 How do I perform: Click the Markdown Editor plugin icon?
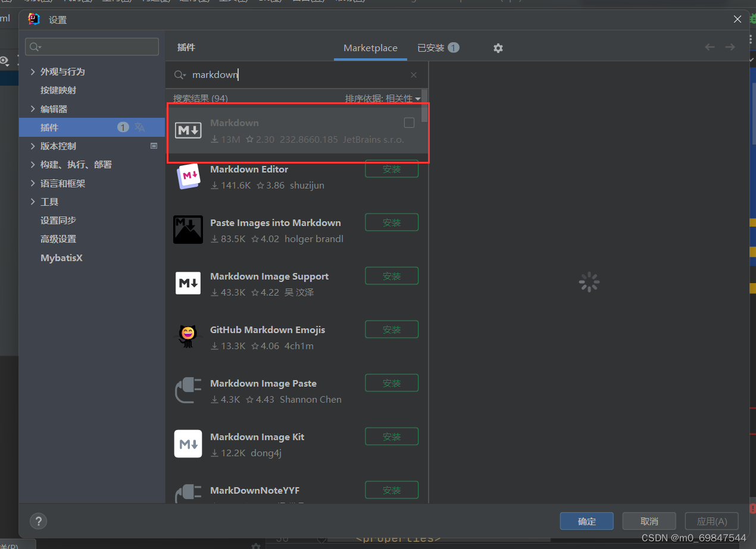pos(188,177)
